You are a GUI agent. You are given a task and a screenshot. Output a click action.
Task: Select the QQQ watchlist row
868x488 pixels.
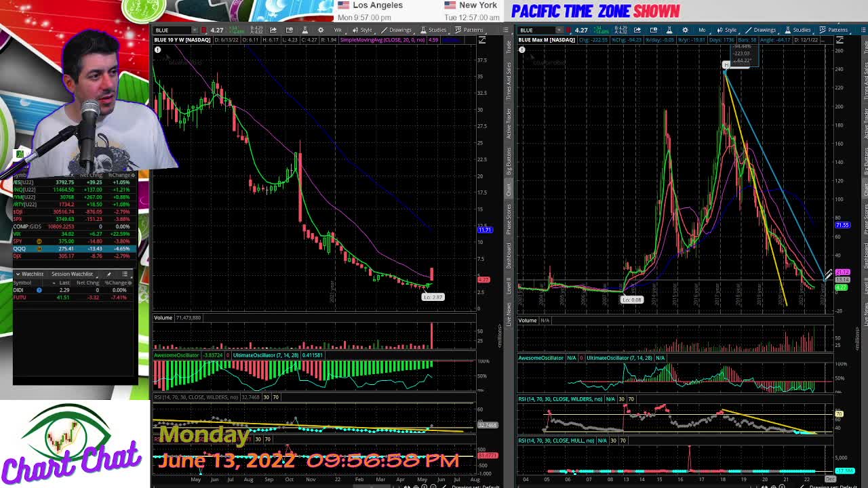[75, 249]
